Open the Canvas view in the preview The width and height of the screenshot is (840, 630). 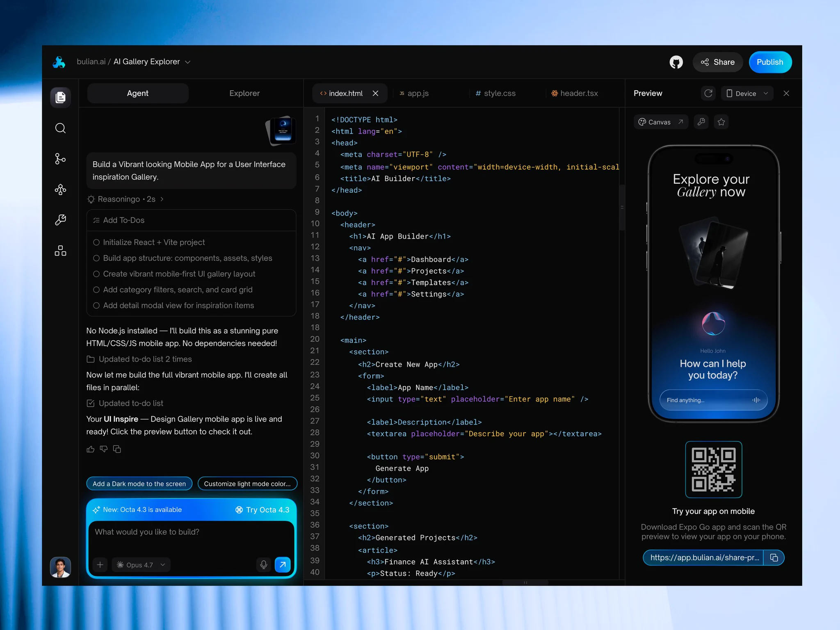661,122
